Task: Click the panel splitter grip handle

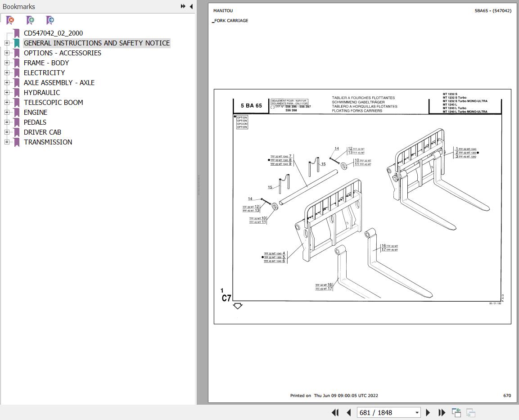Action: (199, 185)
